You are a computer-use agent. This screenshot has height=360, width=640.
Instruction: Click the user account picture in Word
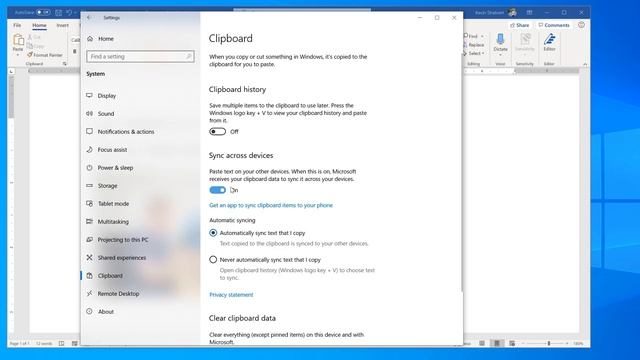tap(512, 13)
